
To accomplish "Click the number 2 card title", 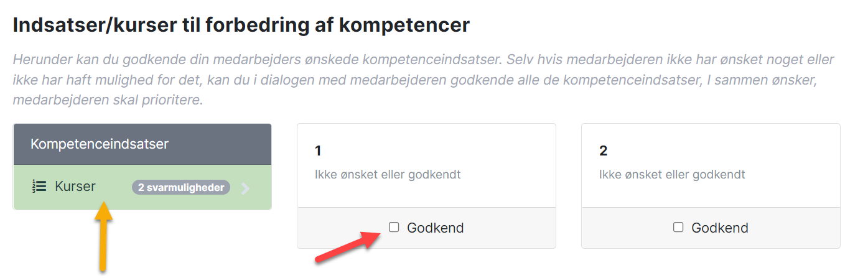I will pos(603,151).
